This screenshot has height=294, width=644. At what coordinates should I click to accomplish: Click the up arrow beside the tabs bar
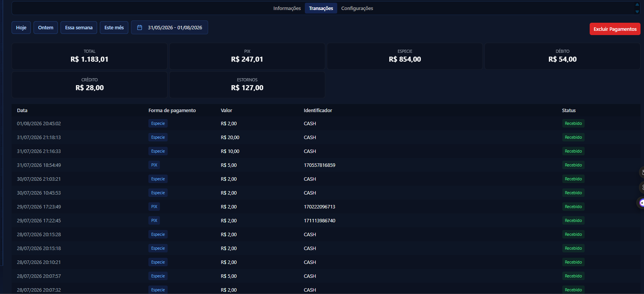click(x=637, y=5)
